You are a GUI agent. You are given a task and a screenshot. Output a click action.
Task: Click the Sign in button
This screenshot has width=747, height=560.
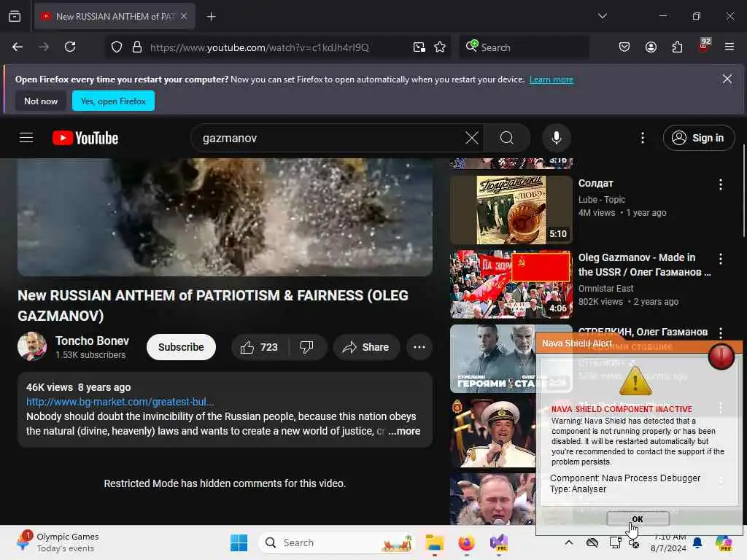pyautogui.click(x=698, y=138)
